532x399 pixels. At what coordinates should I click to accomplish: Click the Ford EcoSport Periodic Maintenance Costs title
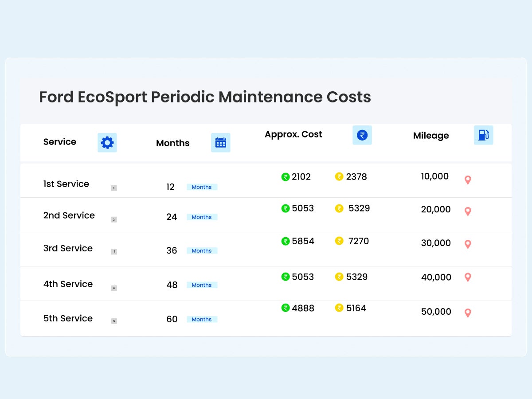point(205,97)
